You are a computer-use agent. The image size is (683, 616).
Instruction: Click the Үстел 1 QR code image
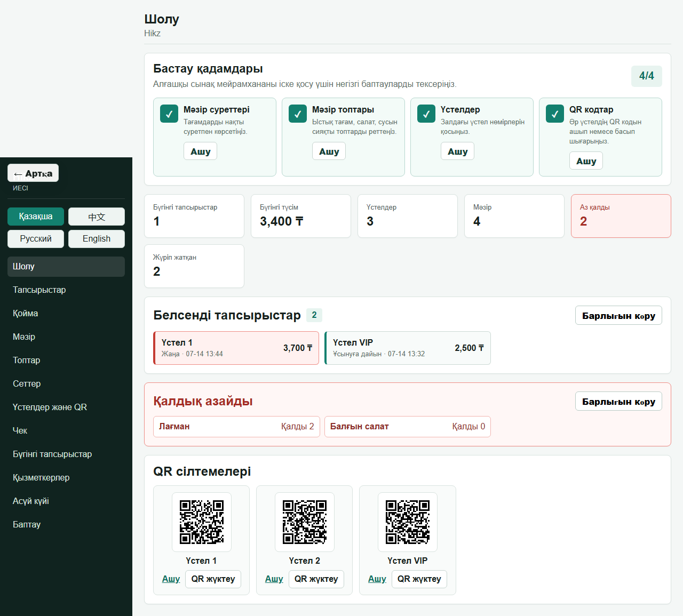202,522
